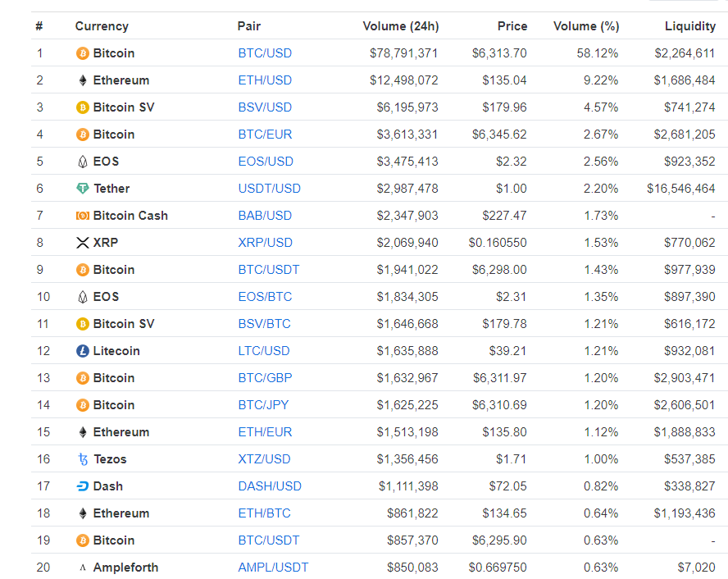Click the Bitcoin icon beside BTC/GBP

[x=82, y=378]
